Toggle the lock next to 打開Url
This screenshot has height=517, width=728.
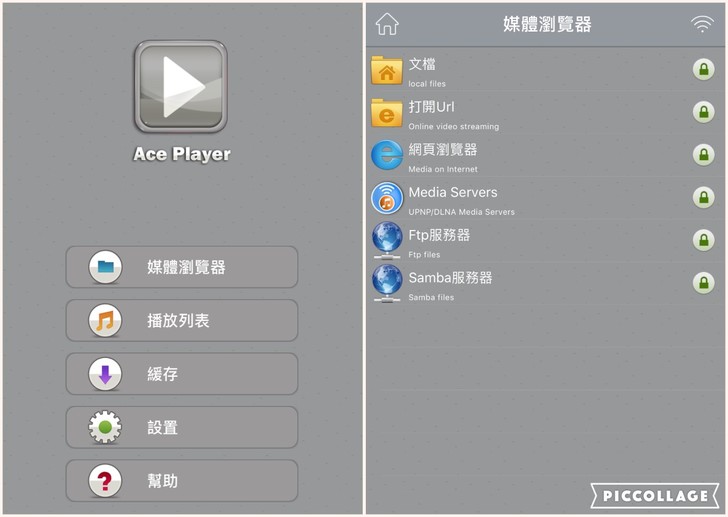[703, 112]
